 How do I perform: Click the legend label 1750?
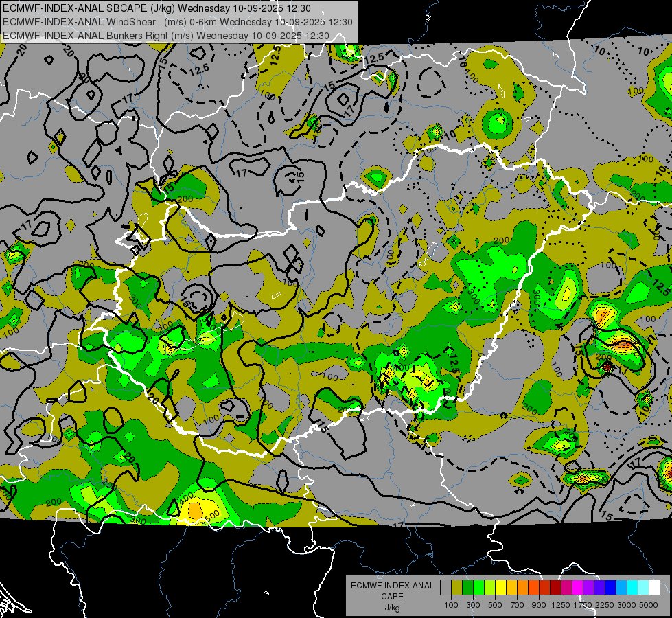583,605
